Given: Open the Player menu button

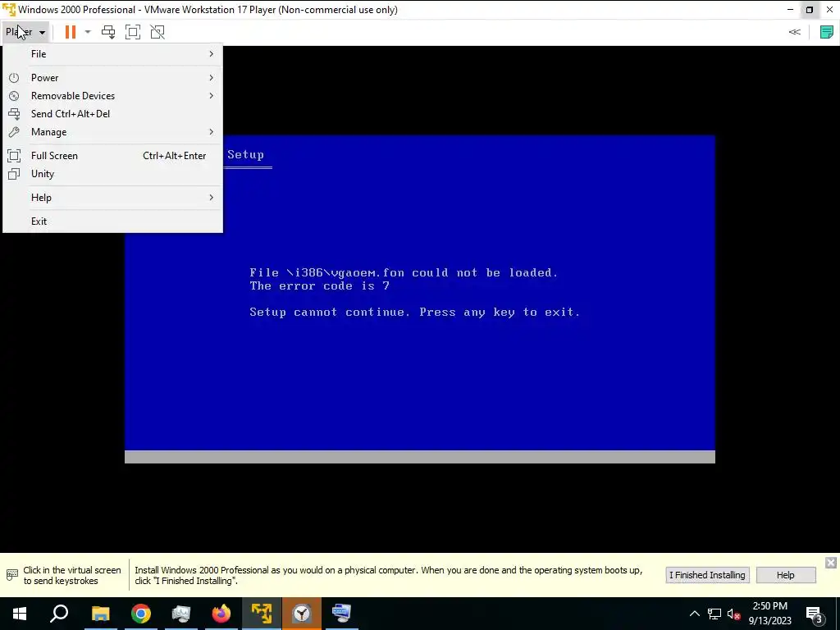Looking at the screenshot, I should pyautogui.click(x=25, y=32).
